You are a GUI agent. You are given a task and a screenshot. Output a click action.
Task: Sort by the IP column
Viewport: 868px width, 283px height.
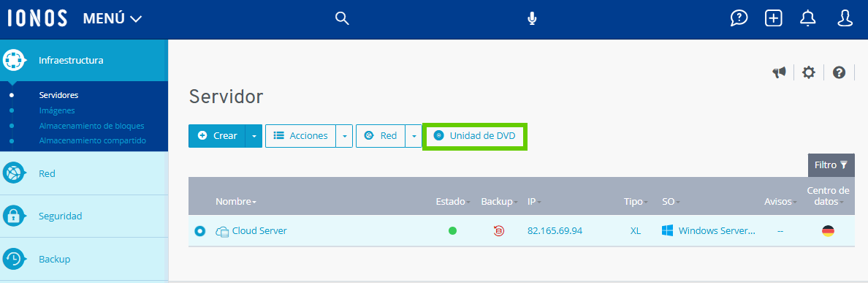(x=534, y=202)
